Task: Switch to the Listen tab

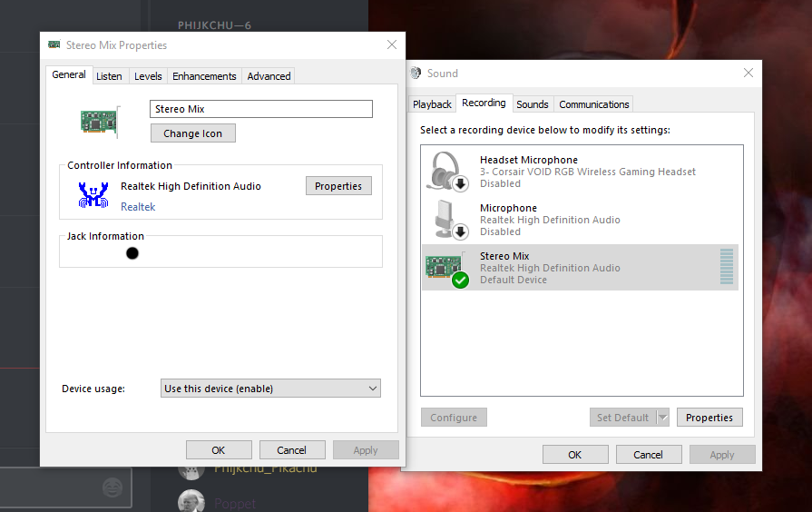Action: coord(109,76)
